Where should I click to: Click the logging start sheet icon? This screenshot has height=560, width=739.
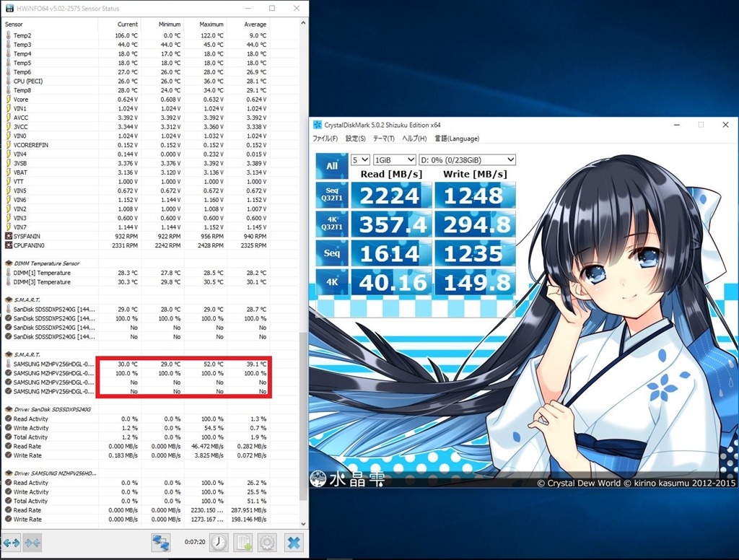point(243,543)
